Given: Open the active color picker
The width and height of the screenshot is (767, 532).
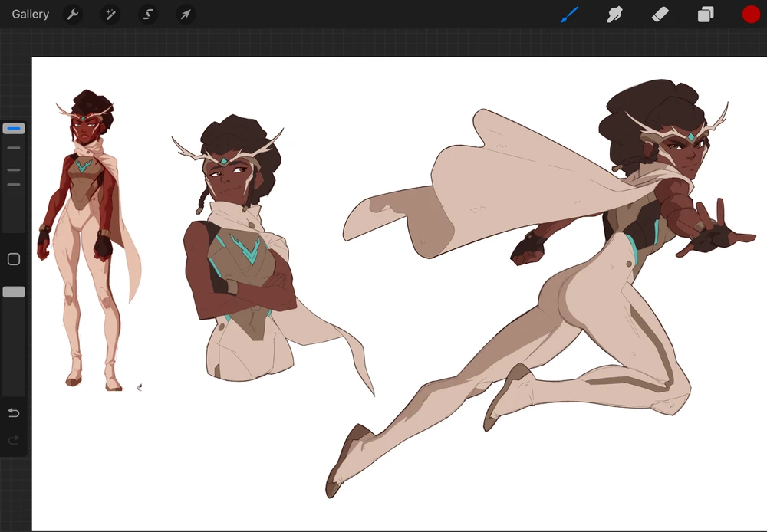Looking at the screenshot, I should [750, 14].
